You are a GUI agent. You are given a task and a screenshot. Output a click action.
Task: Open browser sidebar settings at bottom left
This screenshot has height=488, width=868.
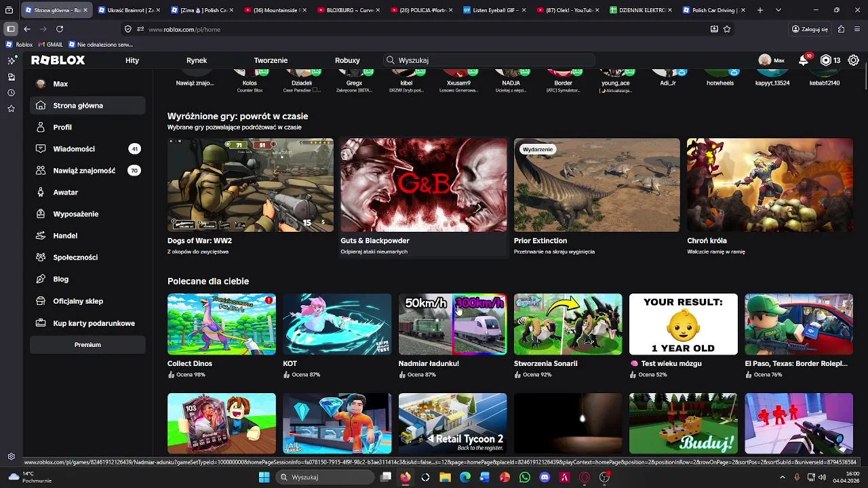[11, 457]
